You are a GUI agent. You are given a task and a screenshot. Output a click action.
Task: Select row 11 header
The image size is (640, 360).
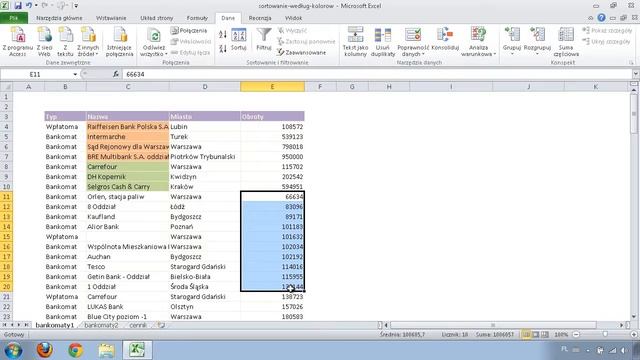point(6,197)
